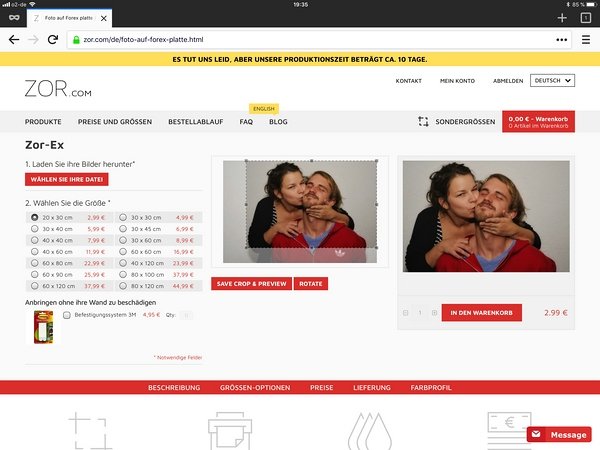The height and width of the screenshot is (450, 600).
Task: Select the 40 x 60 cm size
Action: pos(35,252)
